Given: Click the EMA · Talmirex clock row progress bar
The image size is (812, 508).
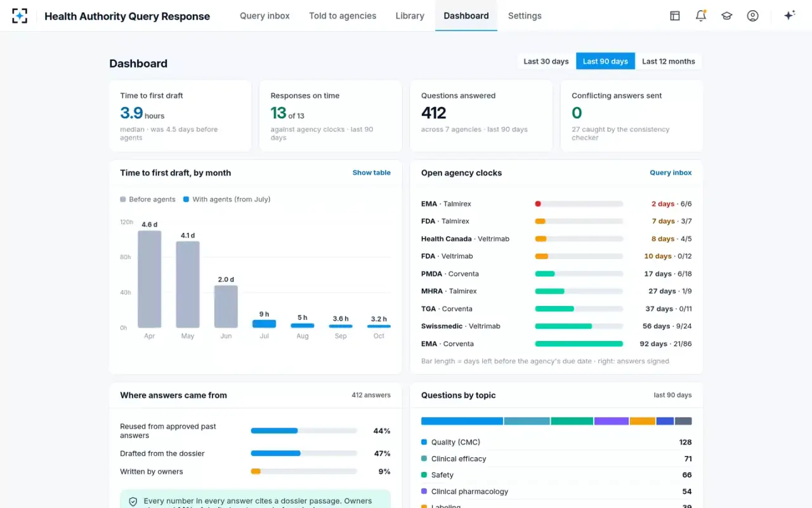Looking at the screenshot, I should (579, 204).
